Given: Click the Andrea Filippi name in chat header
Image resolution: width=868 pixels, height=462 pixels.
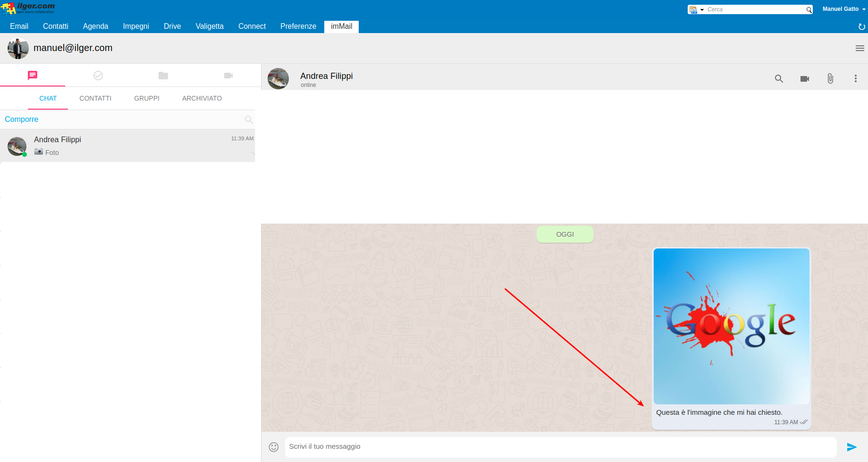Looking at the screenshot, I should [327, 76].
